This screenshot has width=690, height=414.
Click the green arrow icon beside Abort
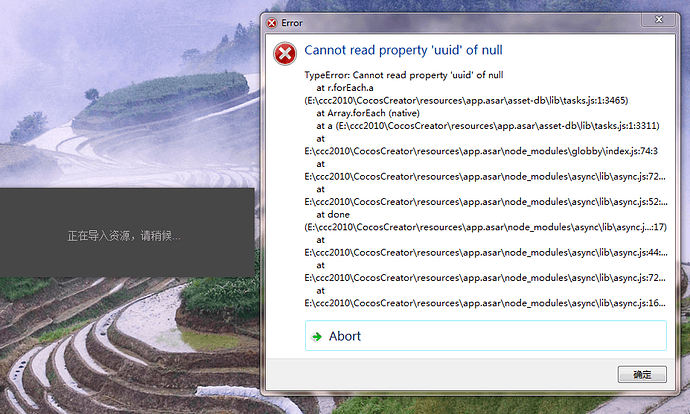[x=316, y=337]
